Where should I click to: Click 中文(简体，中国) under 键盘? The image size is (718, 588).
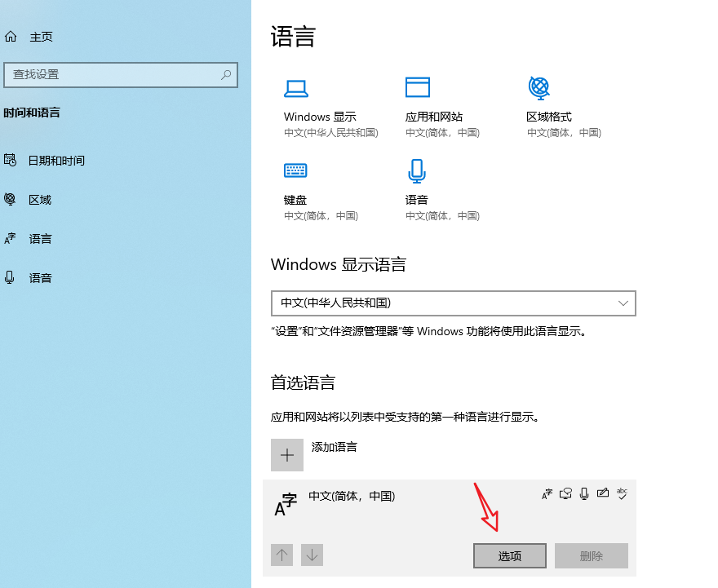(x=321, y=215)
